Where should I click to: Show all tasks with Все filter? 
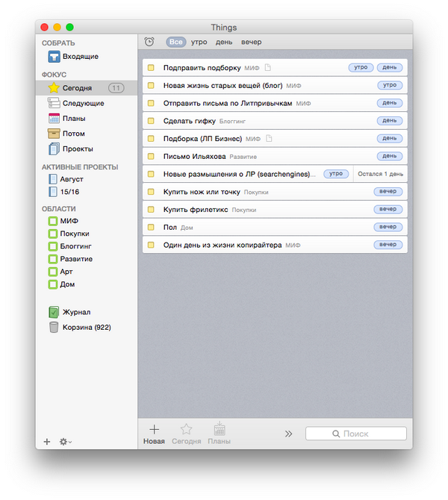175,42
